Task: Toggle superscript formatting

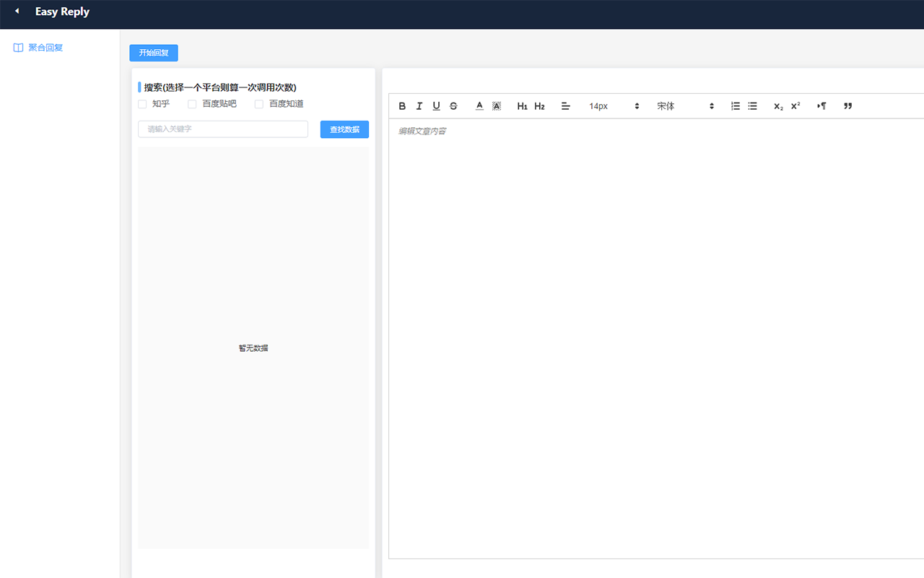Action: (796, 106)
